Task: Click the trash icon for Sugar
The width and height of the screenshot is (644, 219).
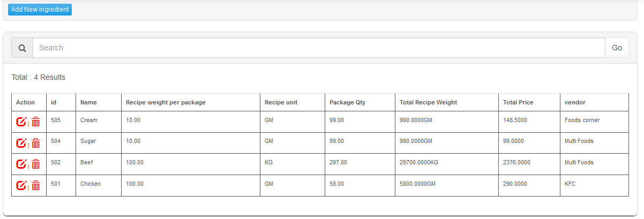Action: [36, 143]
